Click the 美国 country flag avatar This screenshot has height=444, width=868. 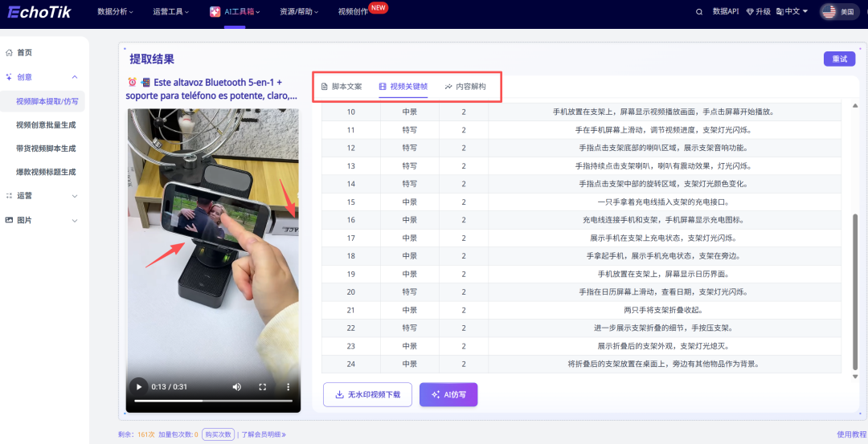[829, 11]
